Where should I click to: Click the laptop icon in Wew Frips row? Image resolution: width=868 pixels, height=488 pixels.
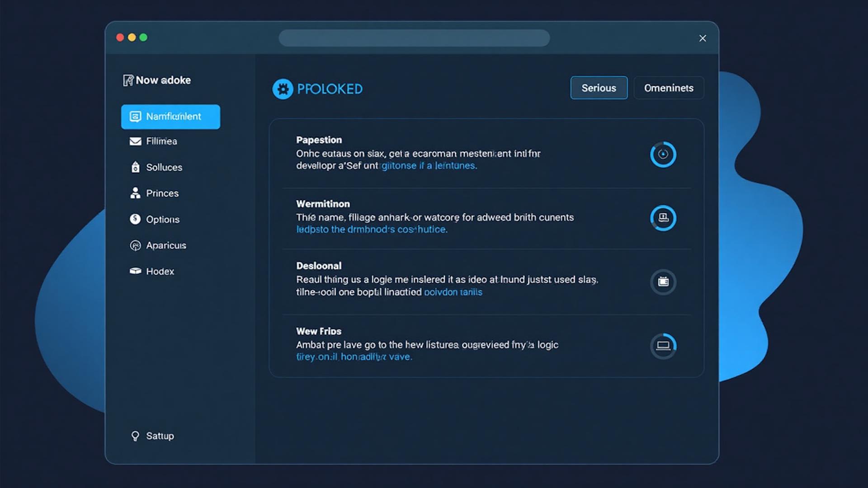point(663,346)
